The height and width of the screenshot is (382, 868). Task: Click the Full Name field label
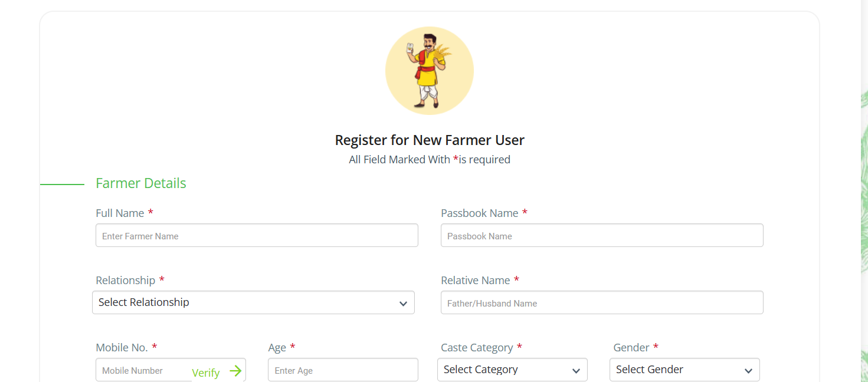(x=120, y=213)
